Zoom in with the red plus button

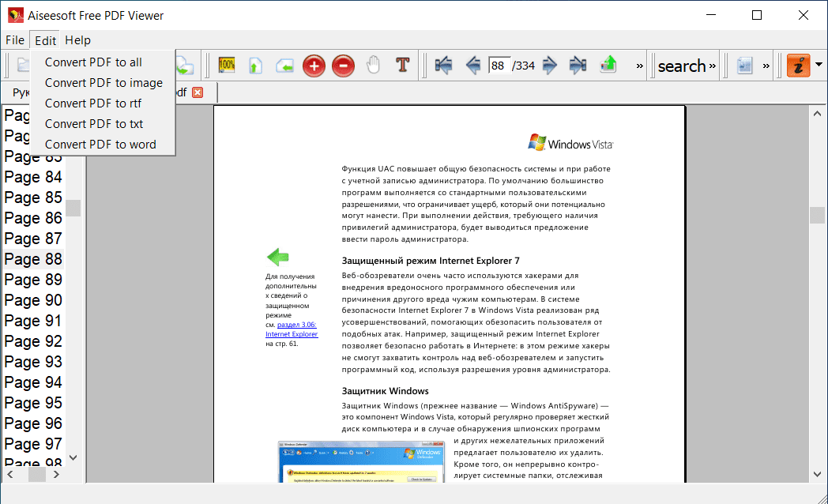[314, 66]
